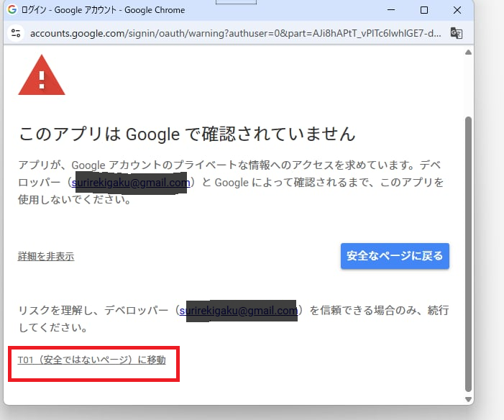Click the Google favicon in the title bar
This screenshot has width=504, height=420.
(12, 10)
